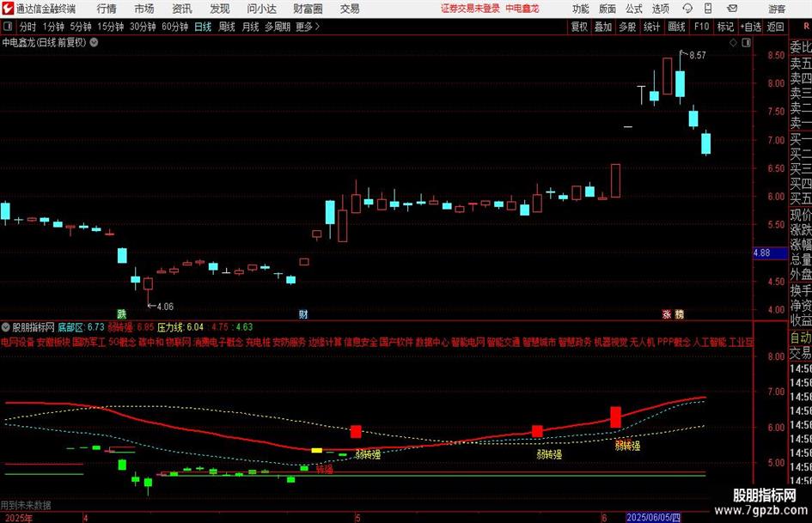Click the 4.06 low price label
The width and height of the screenshot is (812, 523).
(x=165, y=307)
